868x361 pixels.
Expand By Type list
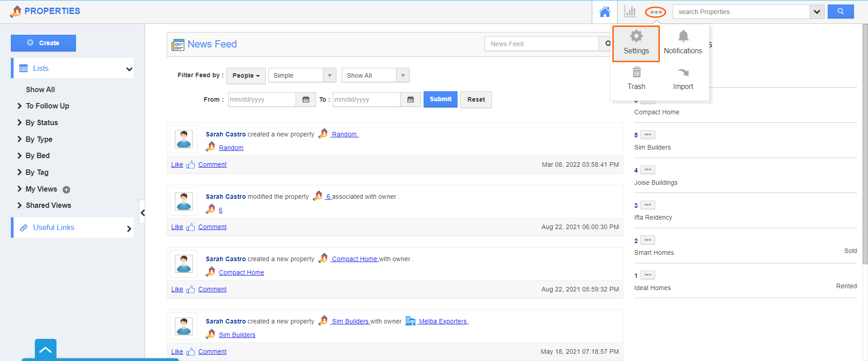pos(19,139)
